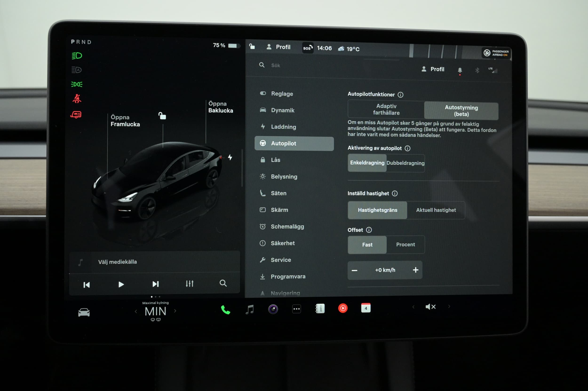The image size is (588, 391).
Task: Lower volume with left chevron
Action: click(413, 307)
